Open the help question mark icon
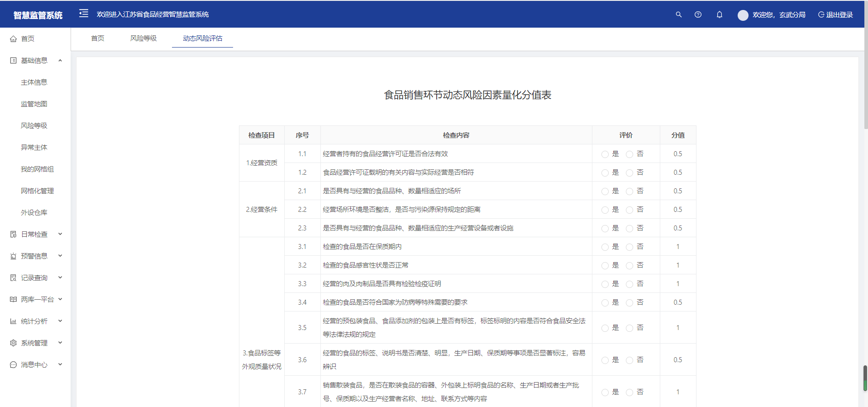Viewport: 868px width, 407px height. tap(698, 14)
